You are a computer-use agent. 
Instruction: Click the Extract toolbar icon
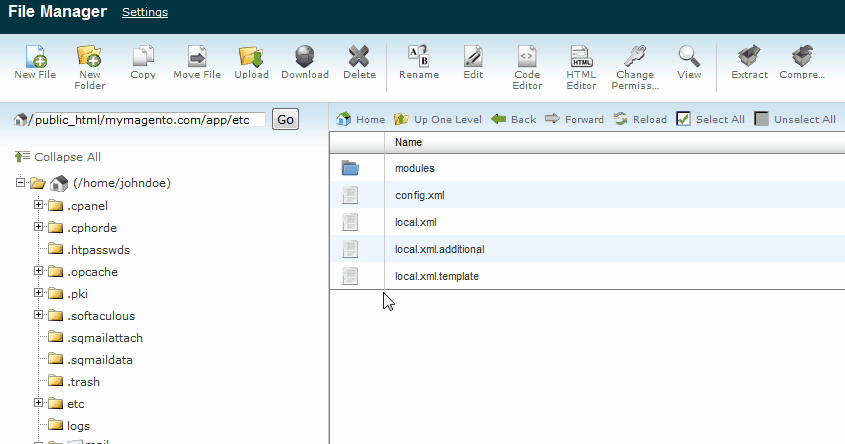click(x=749, y=56)
